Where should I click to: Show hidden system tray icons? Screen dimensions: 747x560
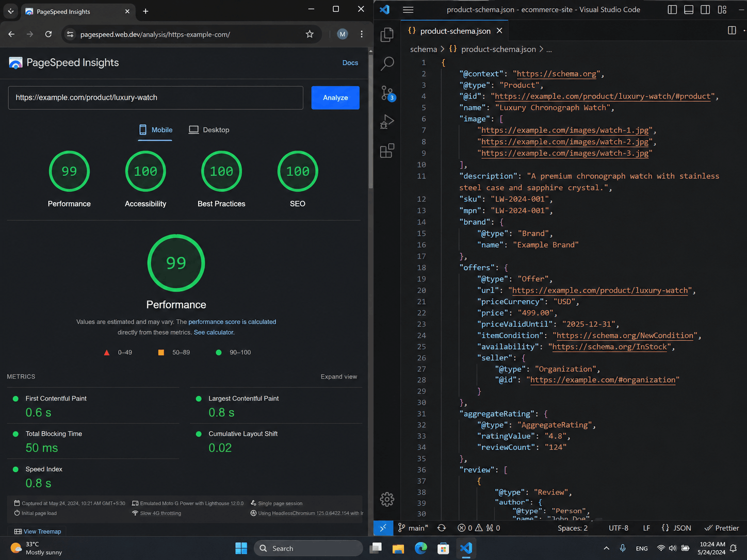click(606, 548)
